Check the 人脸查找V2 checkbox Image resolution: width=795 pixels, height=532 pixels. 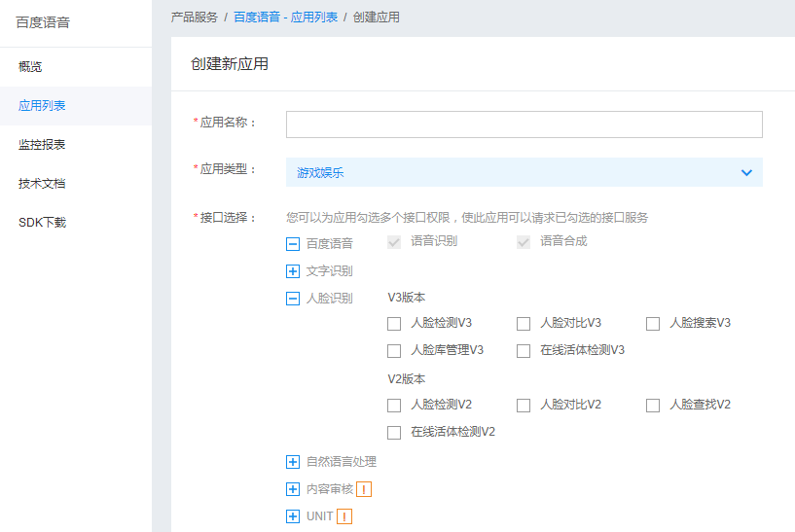653,406
